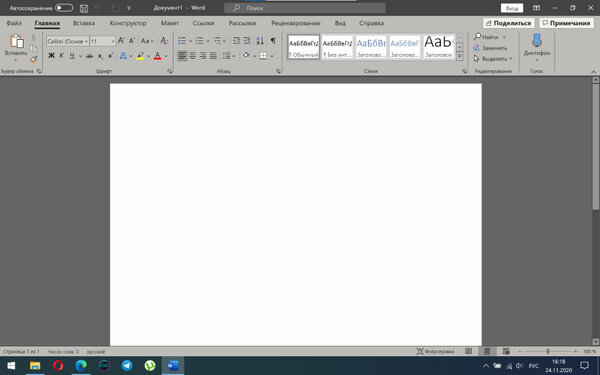
Task: Click the Примечания comments button
Action: [x=566, y=23]
